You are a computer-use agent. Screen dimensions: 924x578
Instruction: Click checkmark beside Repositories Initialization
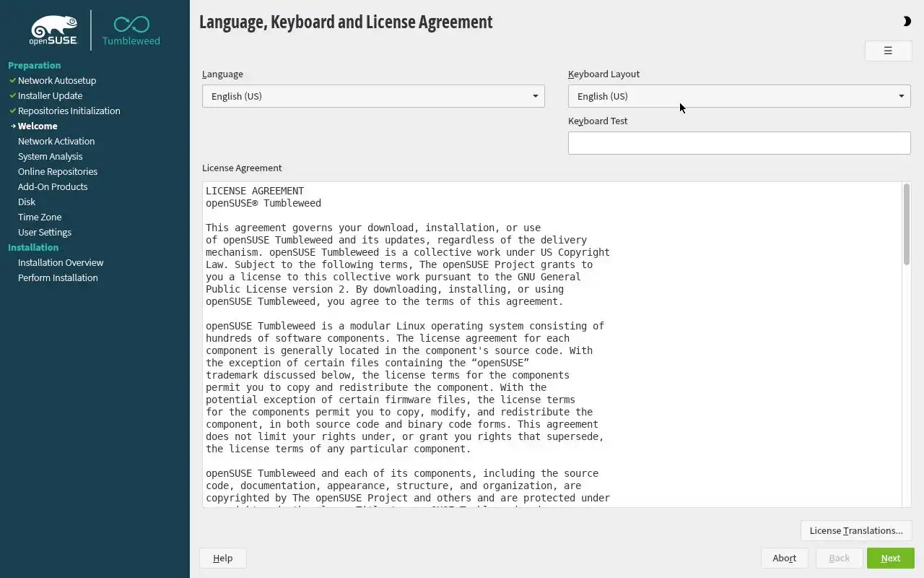click(x=12, y=111)
